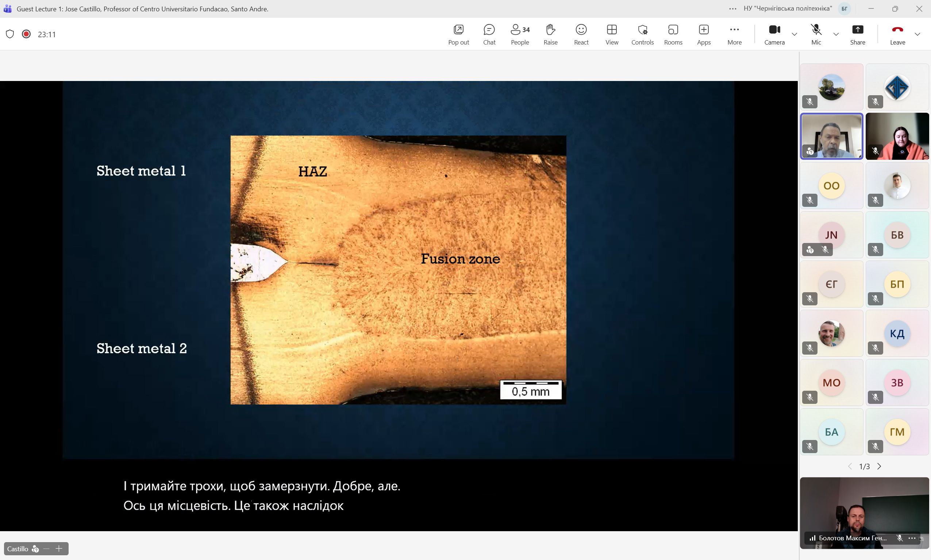Open breakout Rooms
The height and width of the screenshot is (560, 931).
point(673,34)
